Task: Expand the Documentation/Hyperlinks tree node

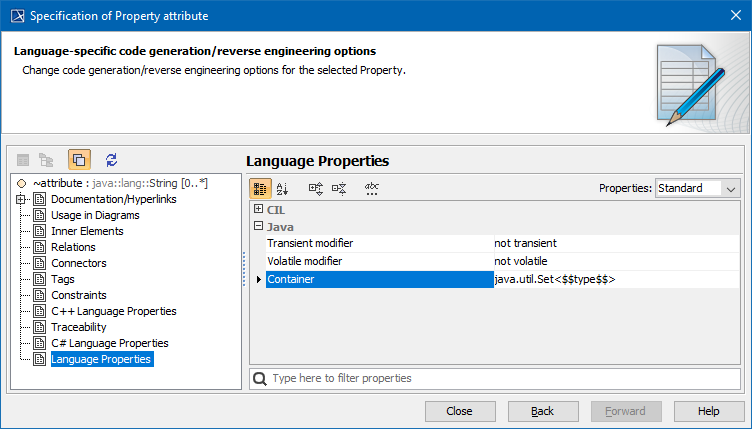Action: (x=20, y=199)
